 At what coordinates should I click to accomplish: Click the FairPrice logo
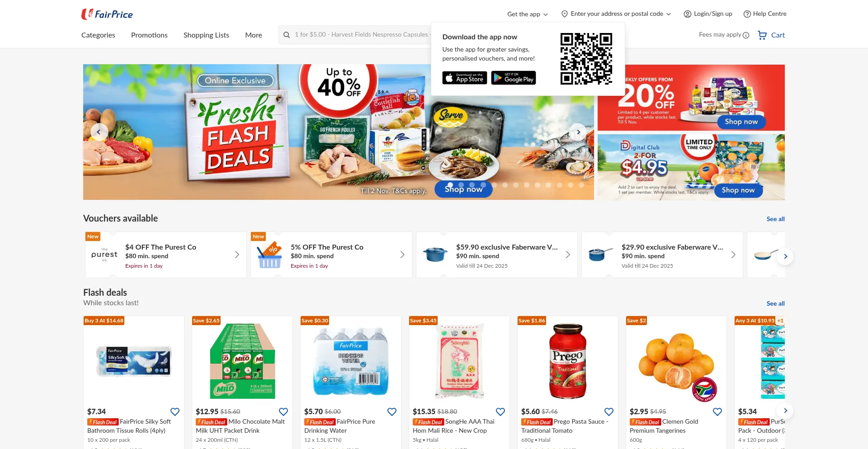pos(107,14)
